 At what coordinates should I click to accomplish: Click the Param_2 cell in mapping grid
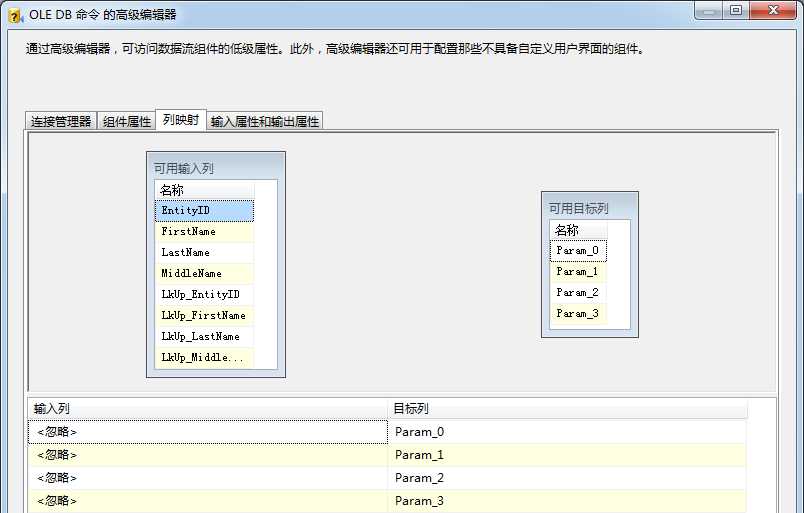coord(567,478)
